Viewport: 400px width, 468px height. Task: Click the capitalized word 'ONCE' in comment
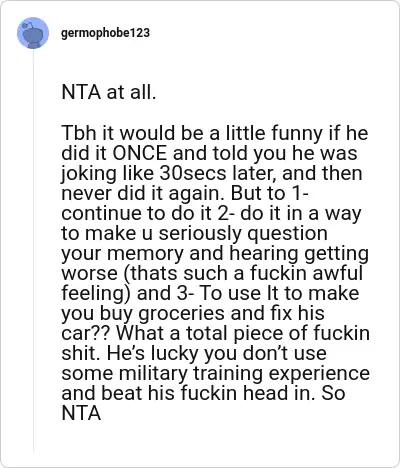click(x=139, y=153)
